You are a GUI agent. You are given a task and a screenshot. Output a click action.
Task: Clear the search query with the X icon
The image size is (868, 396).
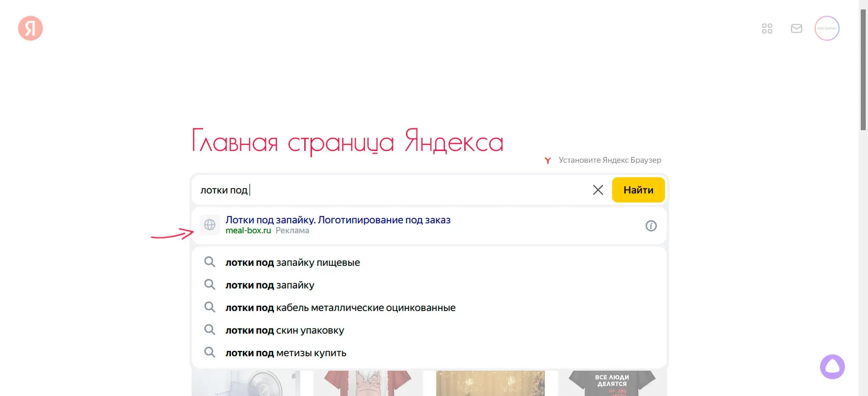tap(598, 190)
